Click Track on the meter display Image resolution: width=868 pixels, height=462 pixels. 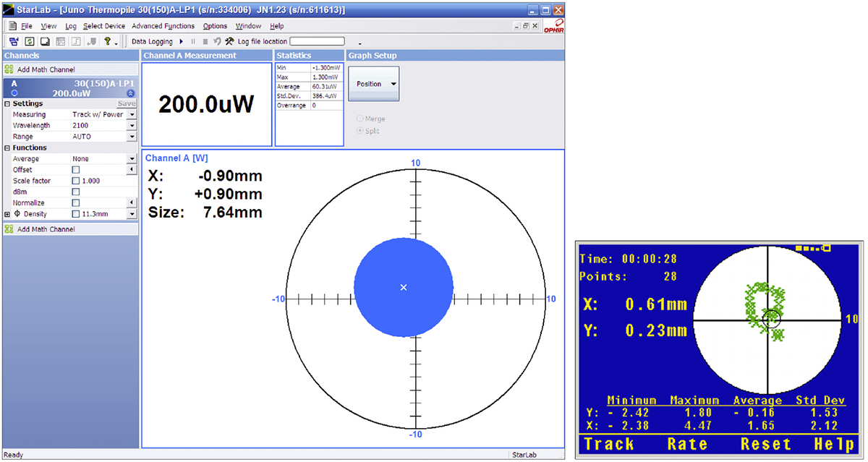(x=609, y=444)
